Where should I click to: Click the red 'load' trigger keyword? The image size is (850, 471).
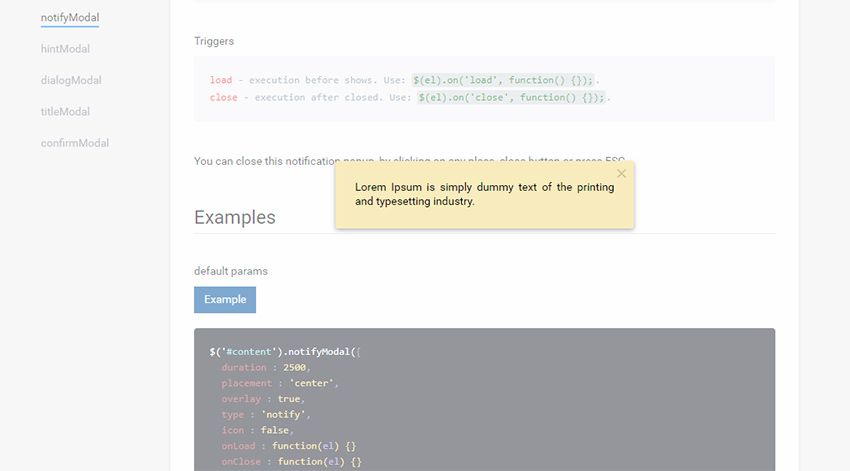pos(221,80)
